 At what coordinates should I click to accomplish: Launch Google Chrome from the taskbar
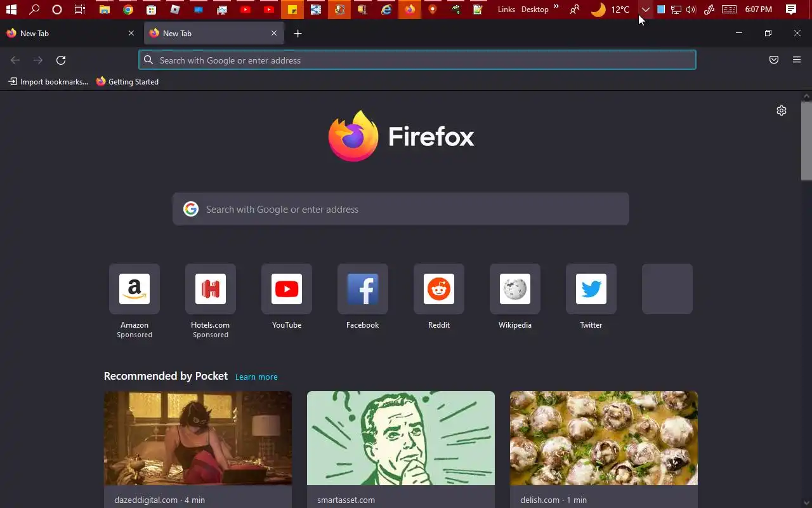tap(128, 10)
